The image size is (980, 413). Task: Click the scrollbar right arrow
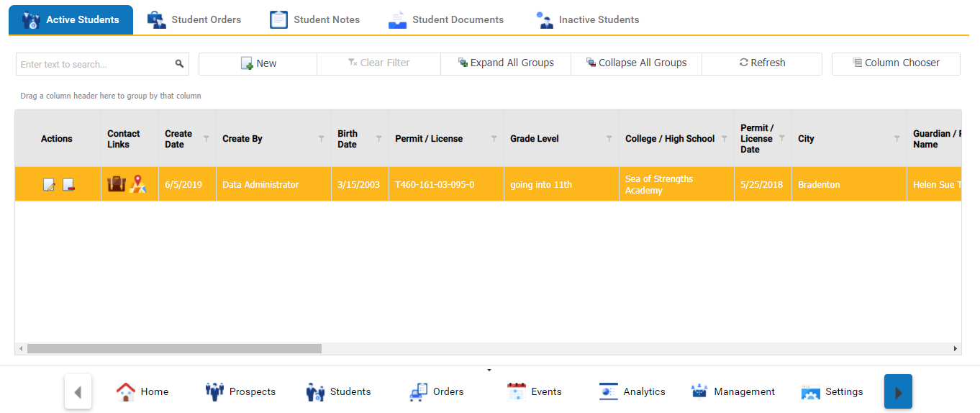coord(956,348)
